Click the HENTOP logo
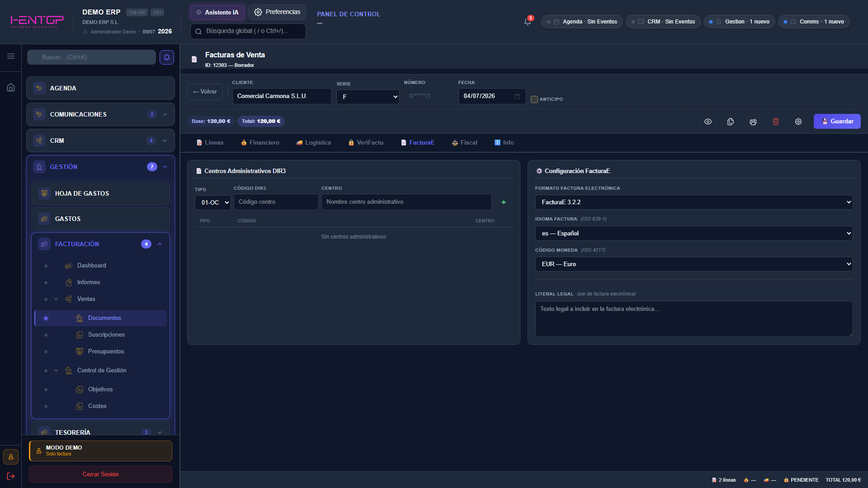868x488 pixels. click(x=37, y=21)
